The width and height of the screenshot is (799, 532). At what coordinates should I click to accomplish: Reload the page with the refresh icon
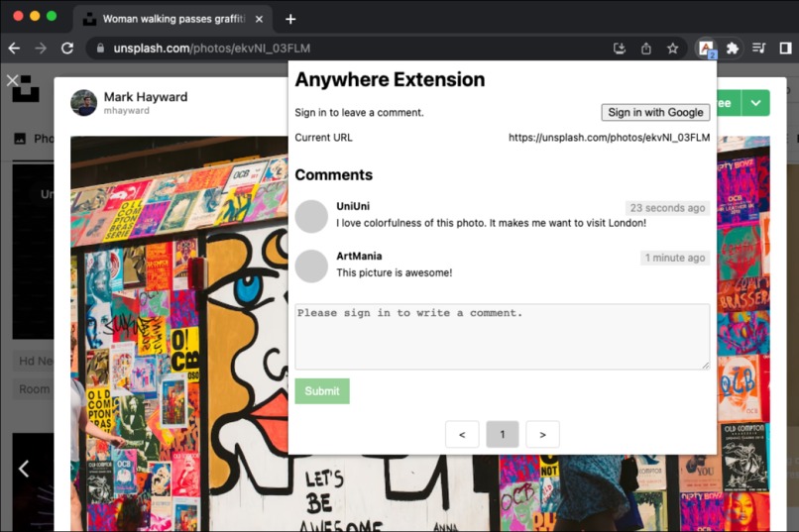tap(67, 49)
